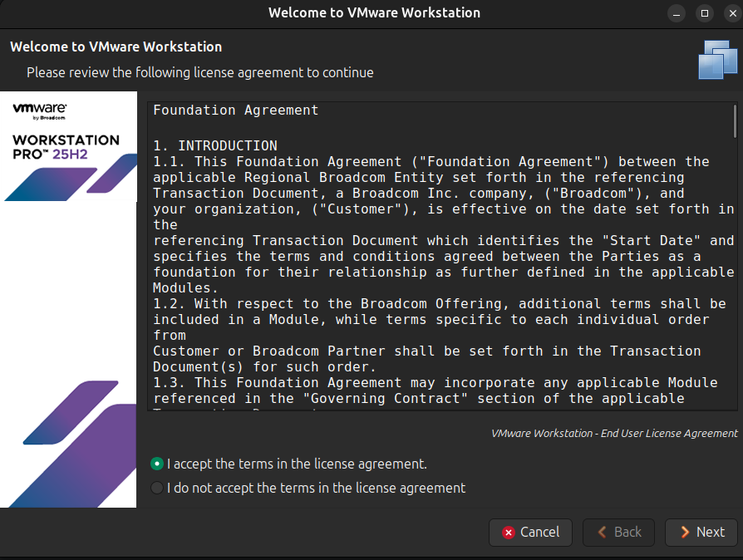Screen dimensions: 743x560
Task: Click the "Foundation Agreement" heading in license text
Action: 235,111
